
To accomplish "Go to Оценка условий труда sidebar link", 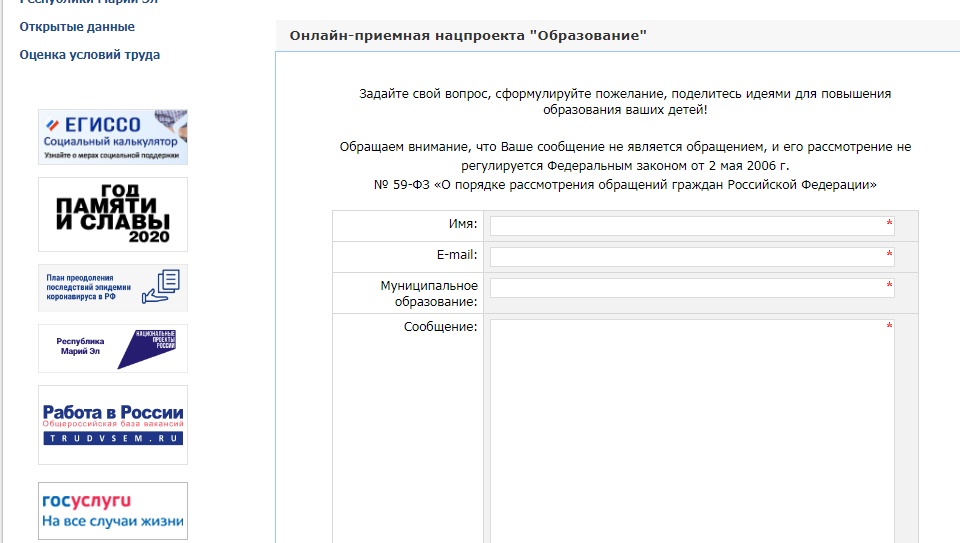I will point(89,55).
